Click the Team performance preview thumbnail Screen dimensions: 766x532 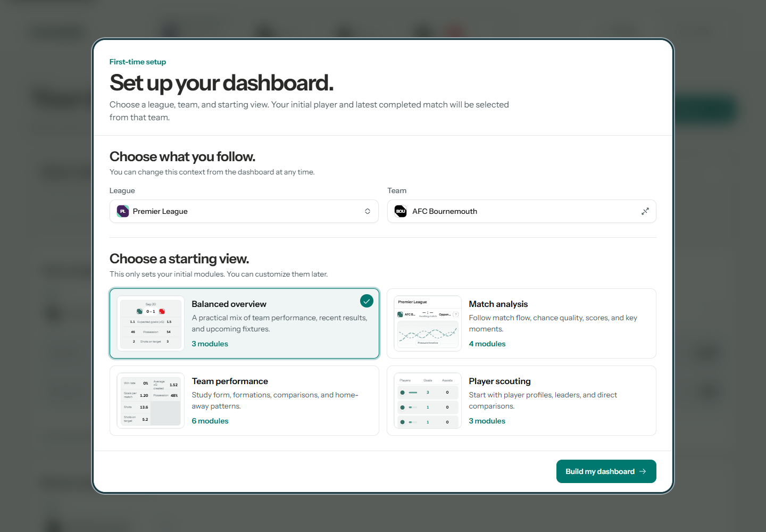tap(151, 401)
